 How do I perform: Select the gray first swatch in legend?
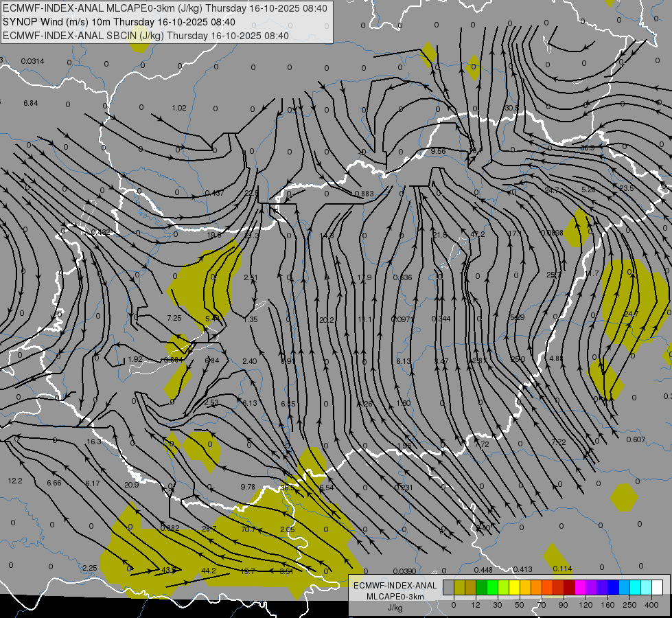[448, 587]
